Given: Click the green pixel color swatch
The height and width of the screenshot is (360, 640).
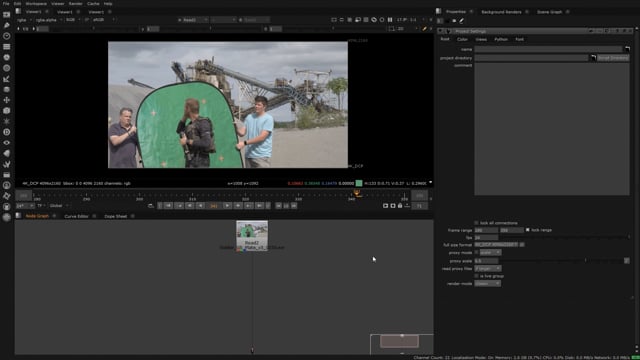Looking at the screenshot, I should pyautogui.click(x=359, y=183).
